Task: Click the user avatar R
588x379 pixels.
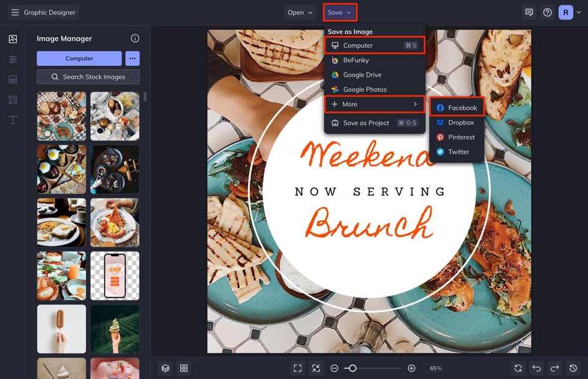Action: coord(566,12)
